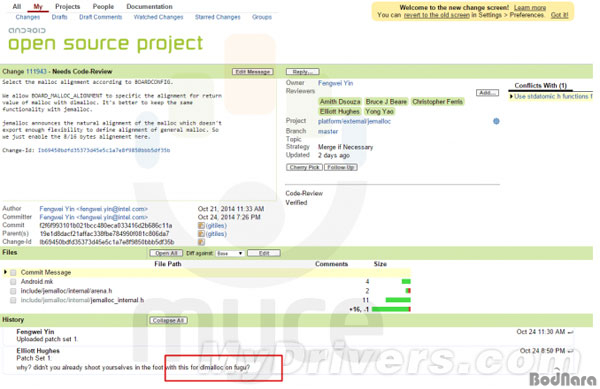
Task: Dismiss banner with Got it! link
Action: [x=559, y=15]
